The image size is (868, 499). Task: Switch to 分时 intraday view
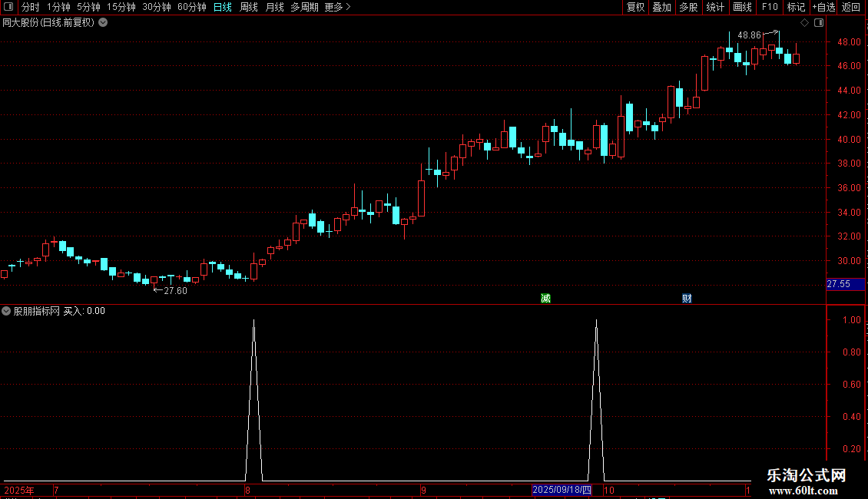31,7
